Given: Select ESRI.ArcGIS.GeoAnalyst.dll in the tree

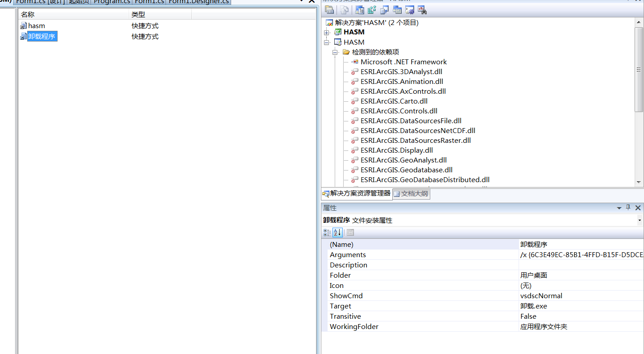Looking at the screenshot, I should point(403,160).
